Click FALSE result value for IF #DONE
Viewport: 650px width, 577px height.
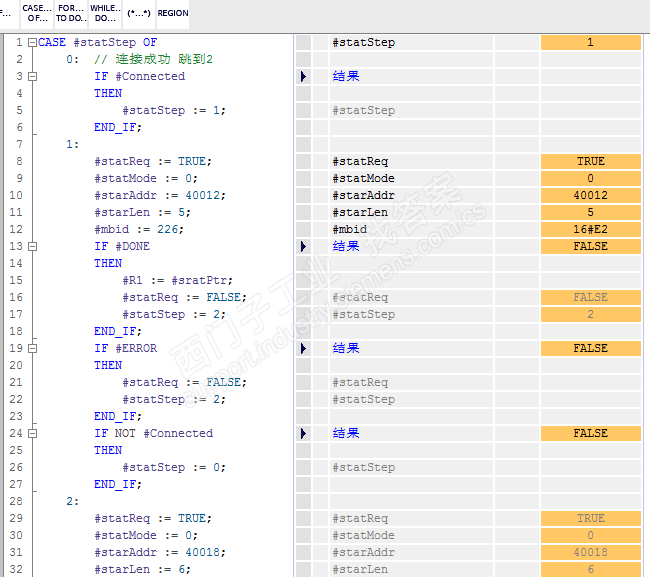(x=591, y=246)
